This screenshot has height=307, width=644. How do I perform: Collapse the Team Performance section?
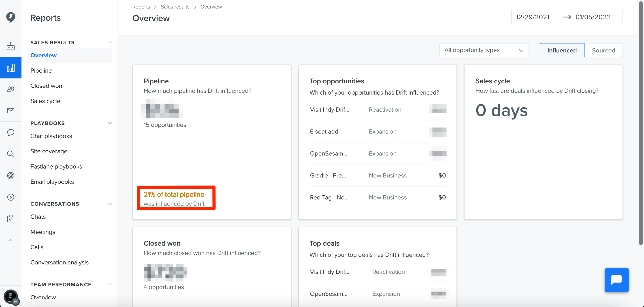(x=110, y=284)
